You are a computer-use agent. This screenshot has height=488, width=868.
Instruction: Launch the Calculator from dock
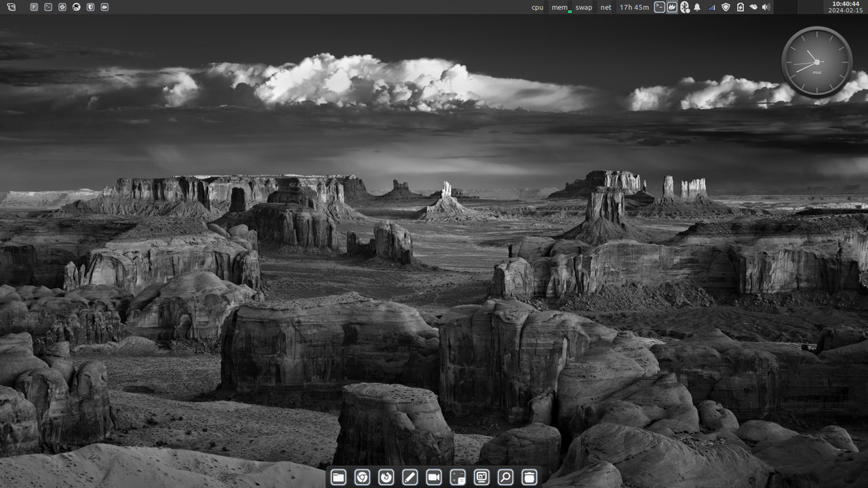(x=458, y=476)
